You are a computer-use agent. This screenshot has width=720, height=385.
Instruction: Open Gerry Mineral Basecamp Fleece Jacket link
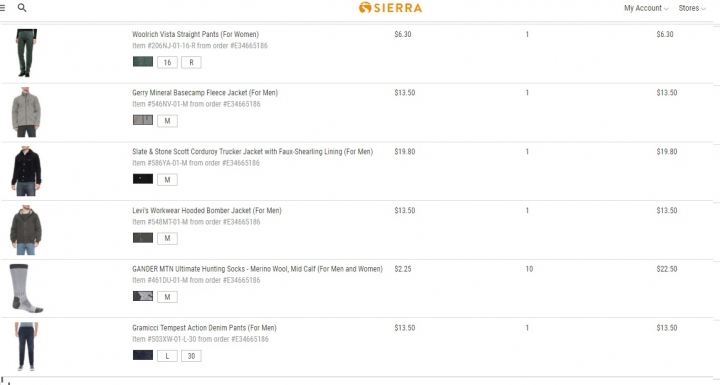pos(205,93)
